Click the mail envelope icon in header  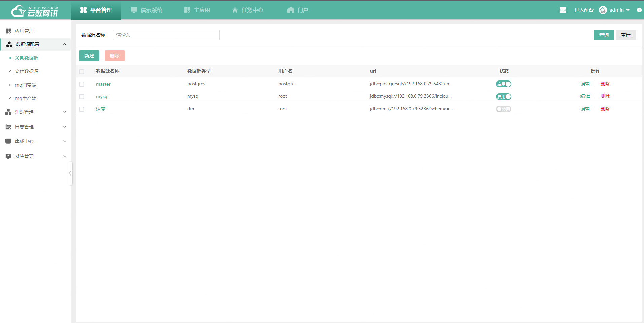pos(563,10)
